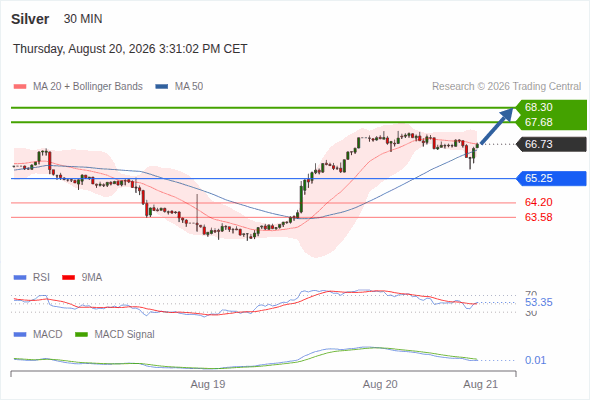
Task: Click the green MACD Signal legend marker
Action: 81,335
